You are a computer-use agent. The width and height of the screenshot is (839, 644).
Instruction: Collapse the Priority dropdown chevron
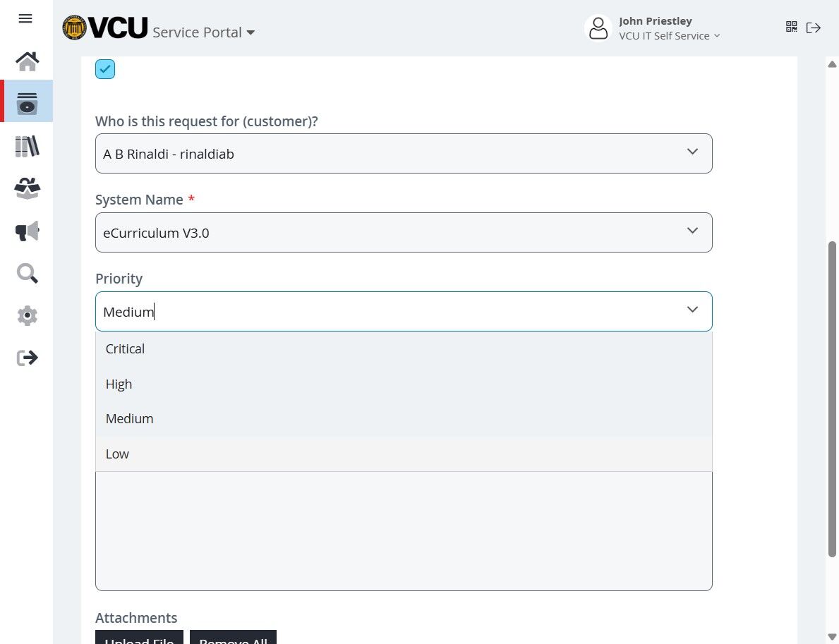(692, 310)
